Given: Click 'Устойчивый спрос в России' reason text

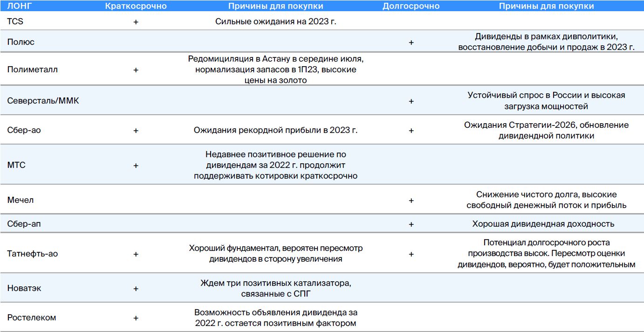Looking at the screenshot, I should [x=546, y=101].
